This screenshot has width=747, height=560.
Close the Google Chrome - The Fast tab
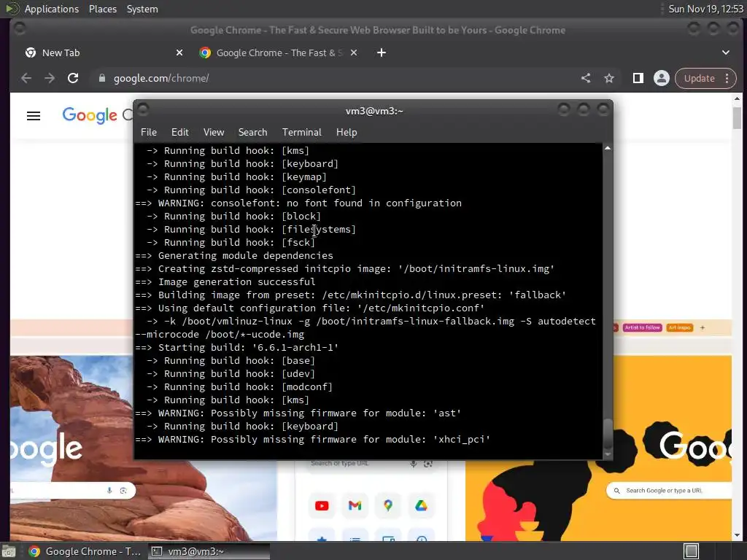[354, 52]
